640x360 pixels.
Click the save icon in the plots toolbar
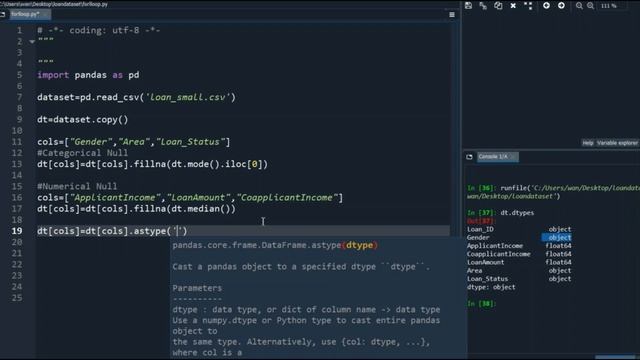(468, 5)
